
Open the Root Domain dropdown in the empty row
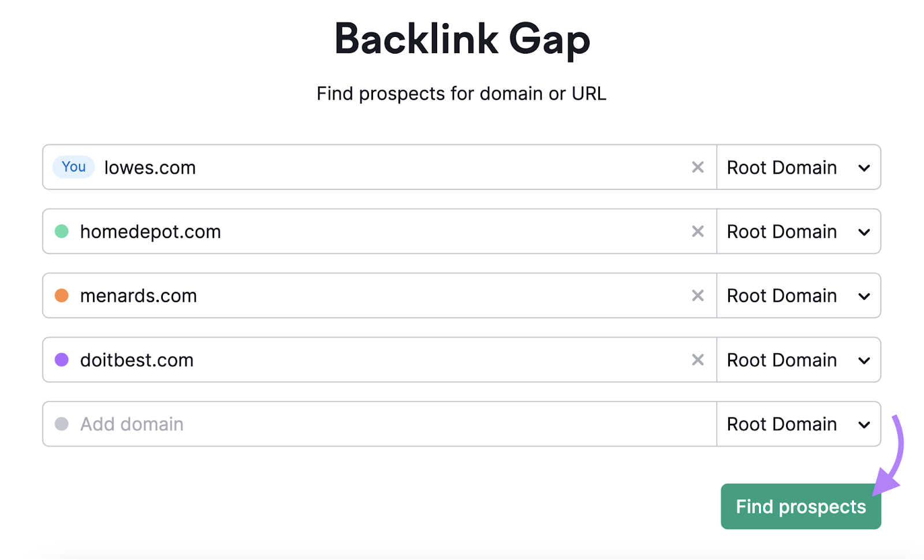pyautogui.click(x=799, y=424)
